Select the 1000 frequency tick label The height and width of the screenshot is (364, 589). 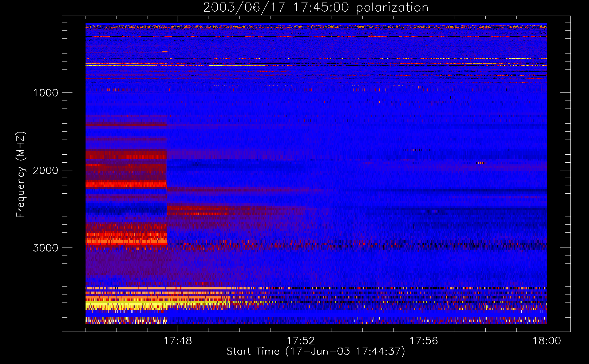point(46,93)
